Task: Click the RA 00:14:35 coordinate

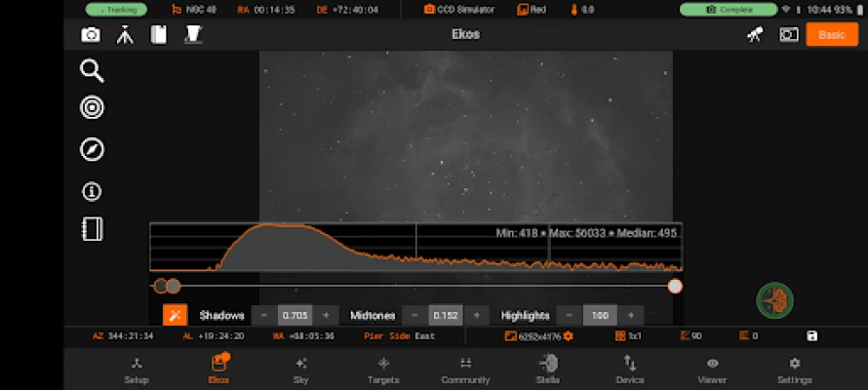Action: click(265, 10)
